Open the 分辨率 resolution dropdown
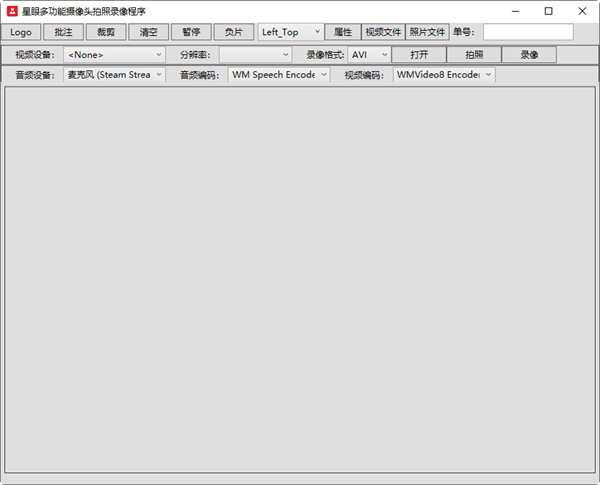This screenshot has width=600, height=485. click(255, 54)
